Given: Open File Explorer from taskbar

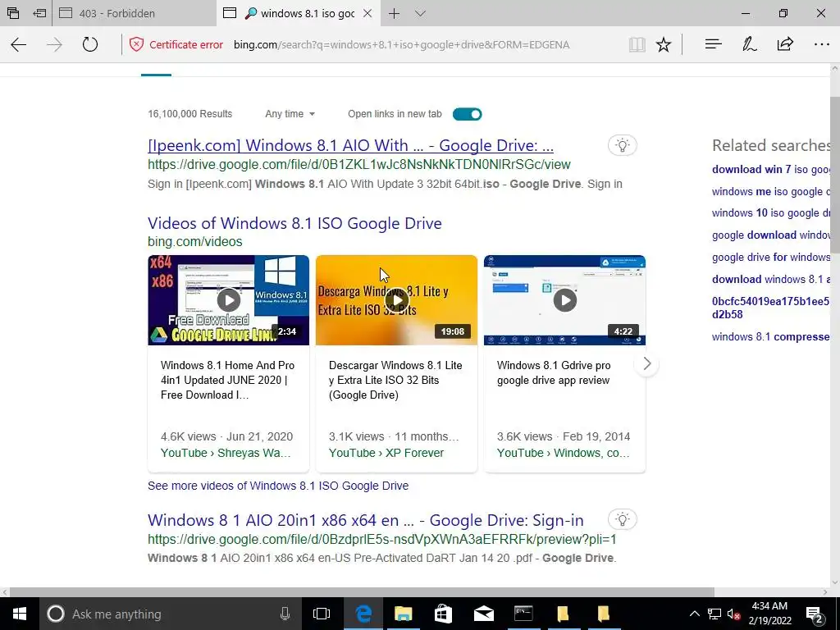Looking at the screenshot, I should (404, 614).
